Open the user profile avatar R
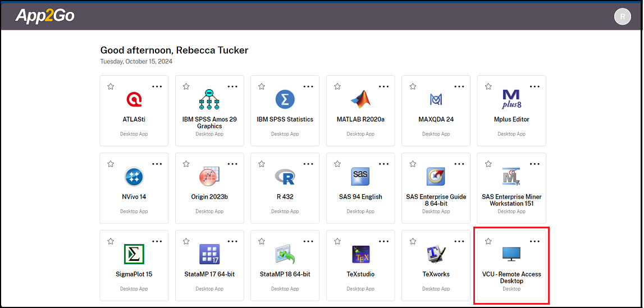The image size is (644, 308). (x=623, y=16)
